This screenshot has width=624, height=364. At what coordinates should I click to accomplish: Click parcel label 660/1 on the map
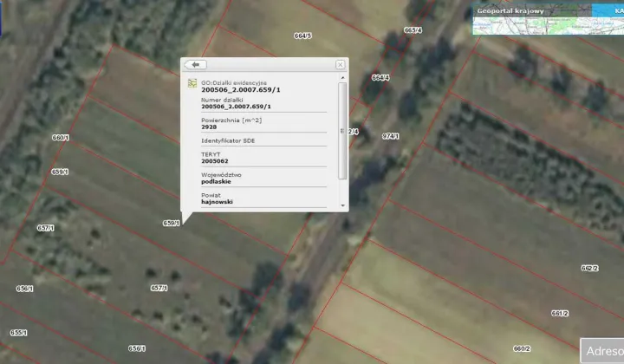(x=61, y=138)
